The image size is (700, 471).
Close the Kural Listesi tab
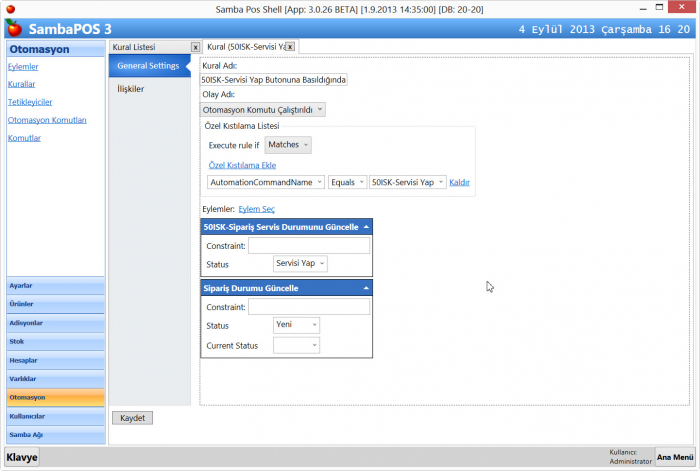(x=195, y=47)
